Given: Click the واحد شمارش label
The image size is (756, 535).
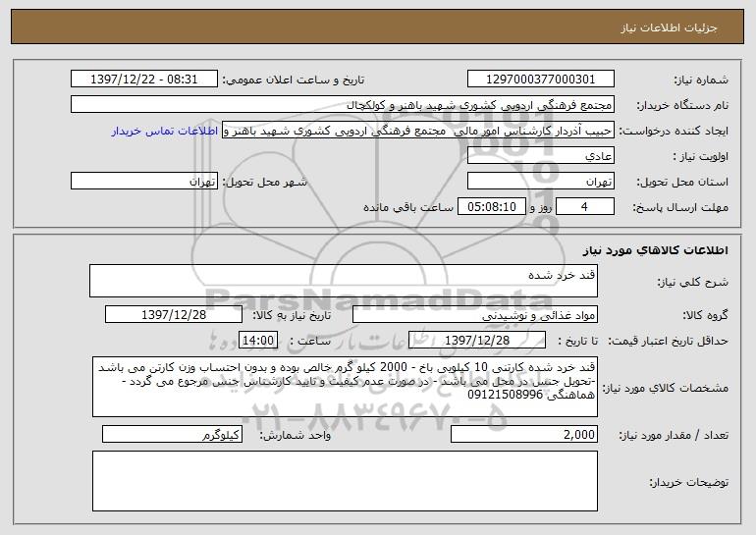Looking at the screenshot, I should (296, 435).
